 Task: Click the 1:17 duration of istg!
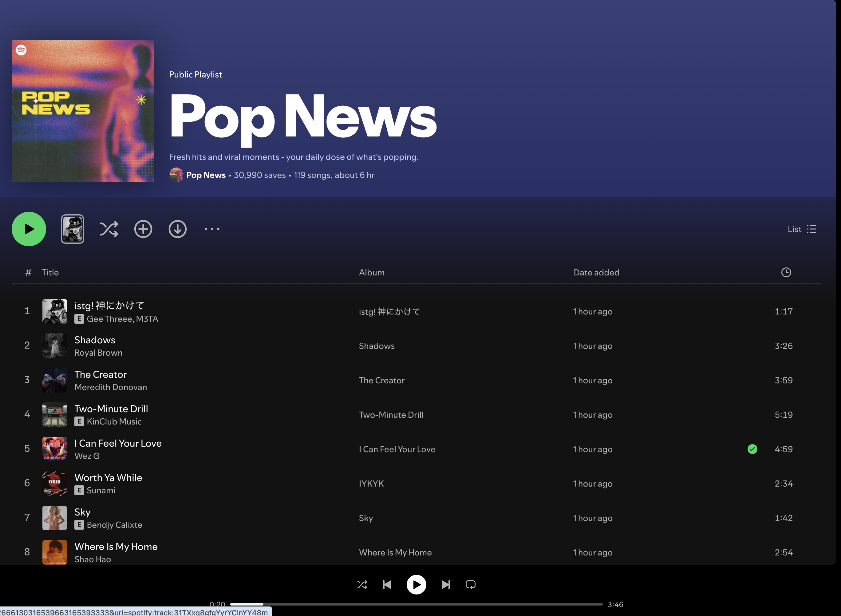(x=784, y=311)
